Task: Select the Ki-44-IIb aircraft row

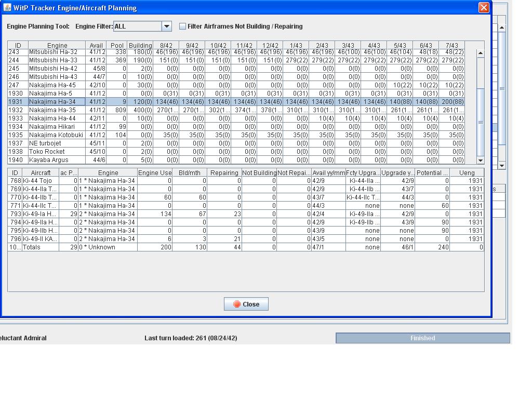Action: 246,197
